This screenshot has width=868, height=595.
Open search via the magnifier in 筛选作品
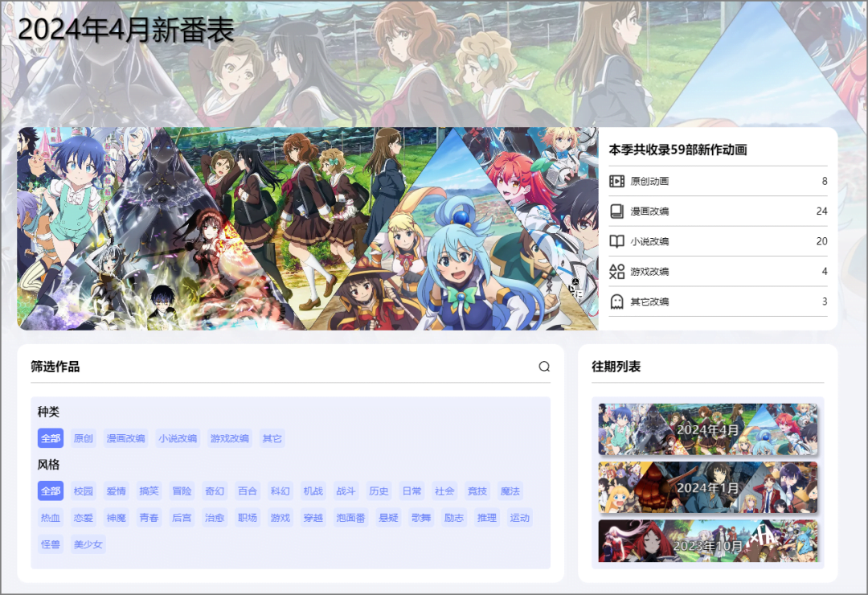coord(545,366)
